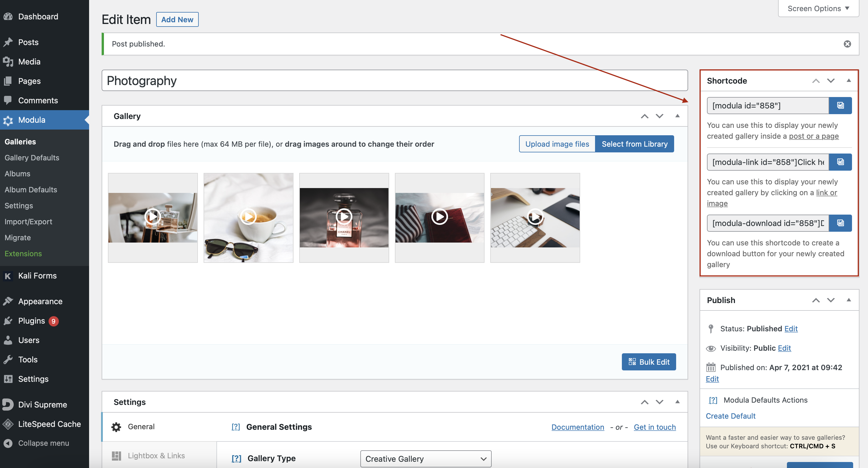The height and width of the screenshot is (468, 868).
Task: Click the modula-link shortcode field
Action: (x=767, y=162)
